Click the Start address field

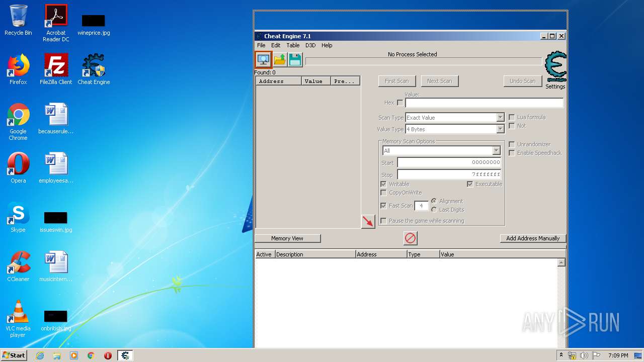point(449,162)
